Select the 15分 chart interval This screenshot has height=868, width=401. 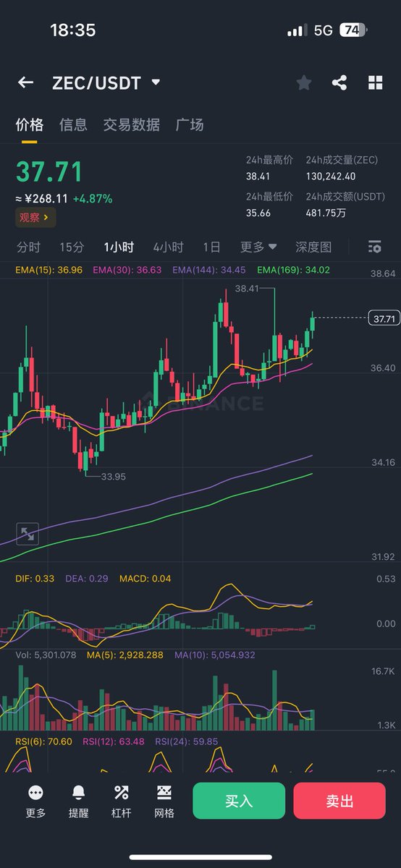pos(72,247)
